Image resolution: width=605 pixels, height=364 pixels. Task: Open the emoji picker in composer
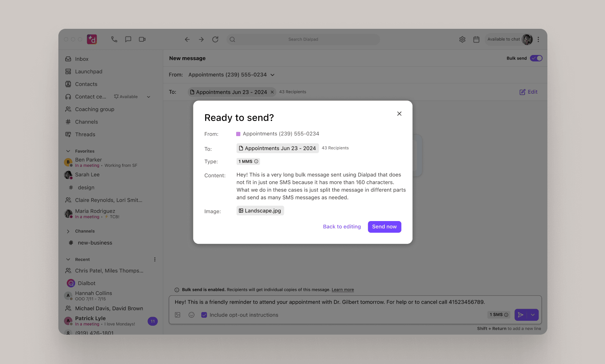(x=191, y=315)
